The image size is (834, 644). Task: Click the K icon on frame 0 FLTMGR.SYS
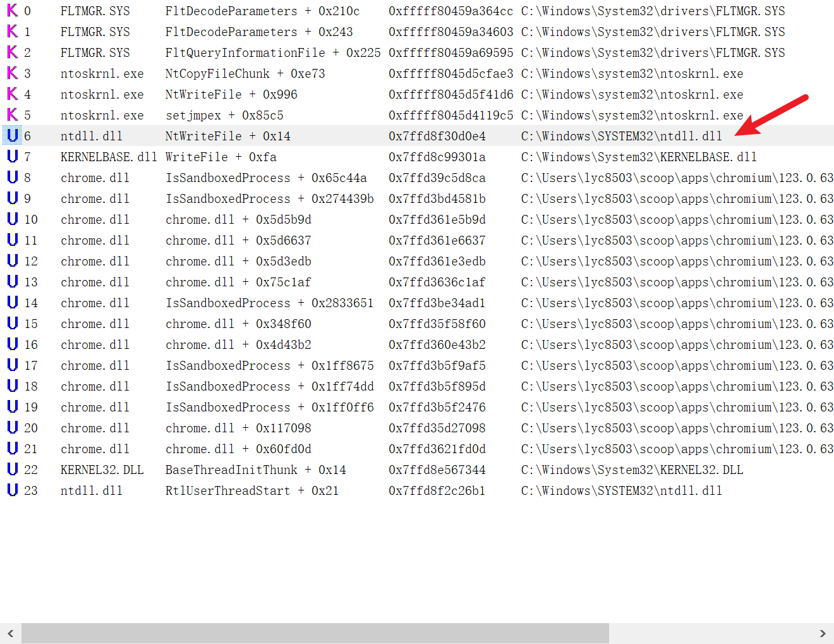[x=13, y=10]
